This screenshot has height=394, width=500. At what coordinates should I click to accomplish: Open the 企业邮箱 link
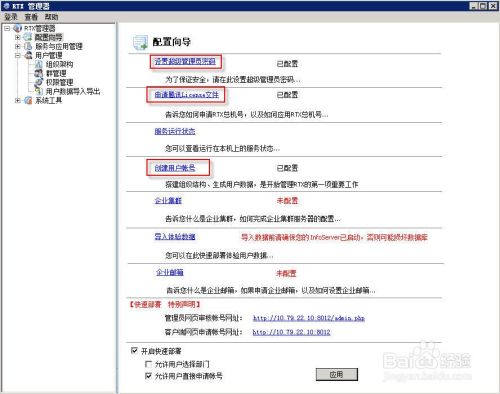click(x=170, y=273)
